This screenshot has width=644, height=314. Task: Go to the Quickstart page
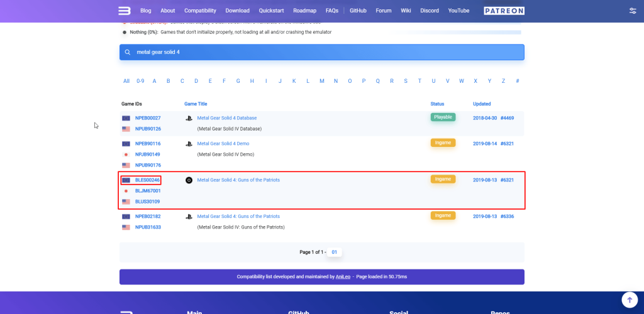pos(272,11)
